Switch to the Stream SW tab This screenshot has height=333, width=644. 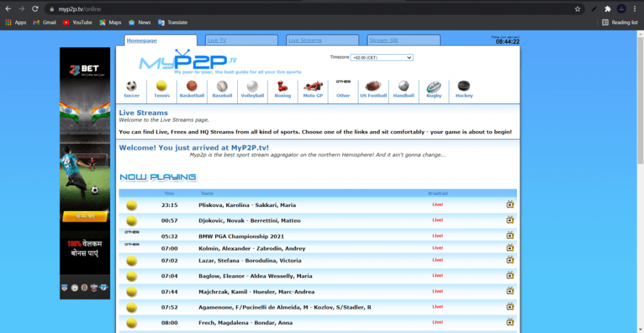pyautogui.click(x=384, y=40)
